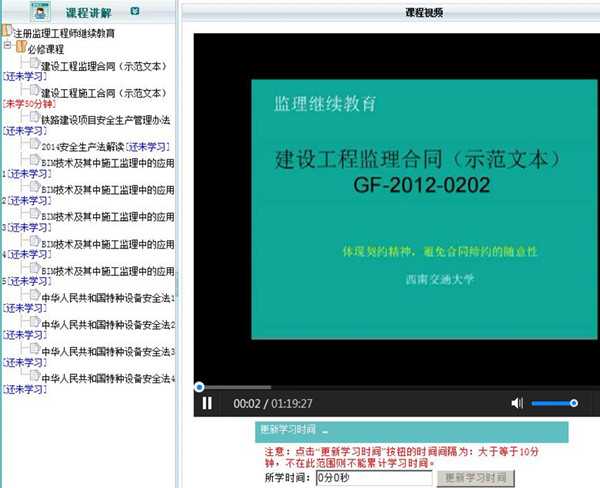Viewport: 600px width, 488px height.
Task: Click the 课程视频 panel header
Action: (391, 13)
